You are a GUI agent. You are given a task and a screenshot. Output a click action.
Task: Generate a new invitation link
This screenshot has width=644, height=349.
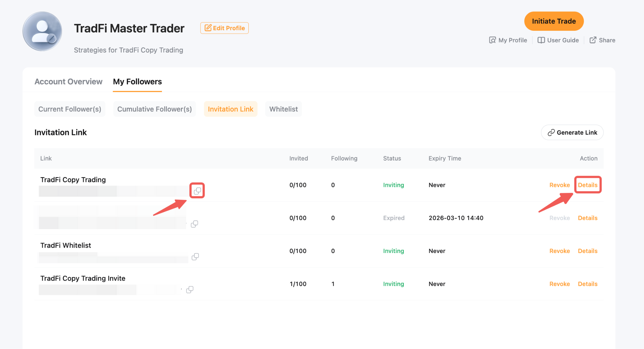(572, 132)
